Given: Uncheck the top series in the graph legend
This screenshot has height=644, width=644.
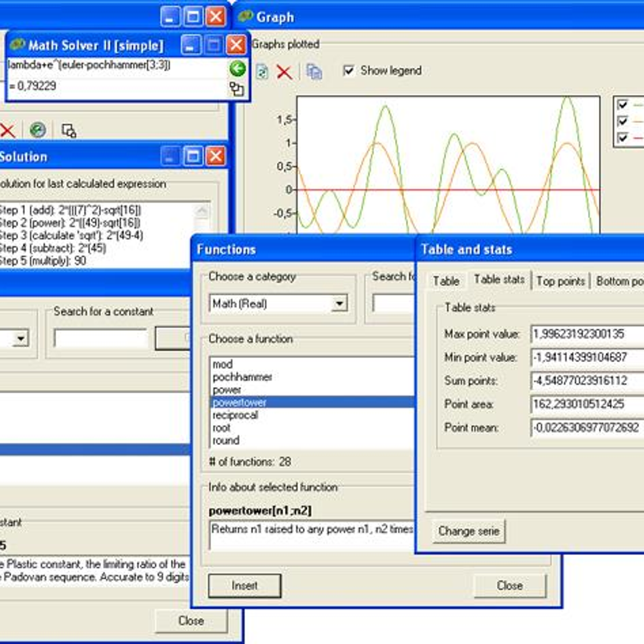Looking at the screenshot, I should click(x=622, y=105).
